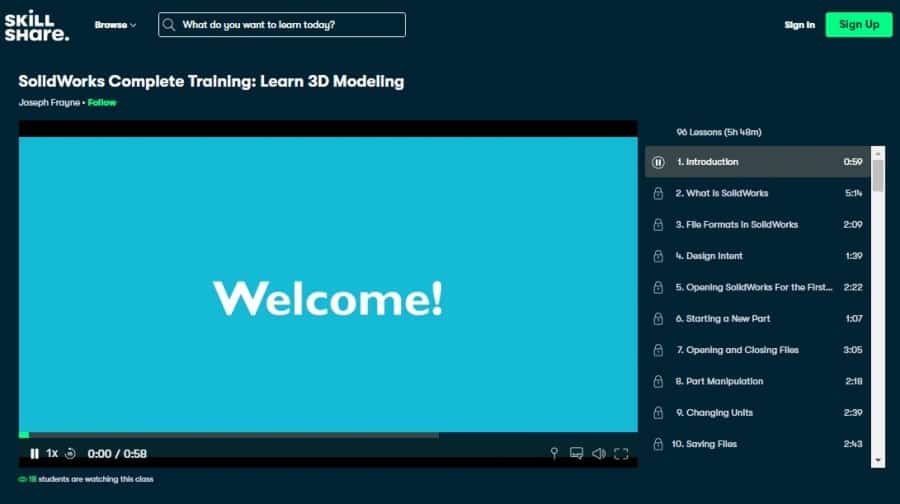This screenshot has width=900, height=504.
Task: Focus the 'What do you want to learn today?' search field
Action: [282, 25]
